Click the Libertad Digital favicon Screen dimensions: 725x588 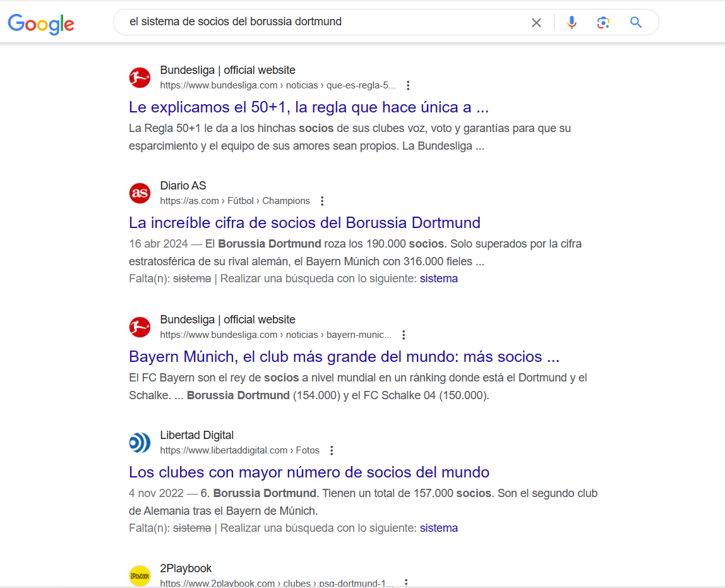coord(140,442)
